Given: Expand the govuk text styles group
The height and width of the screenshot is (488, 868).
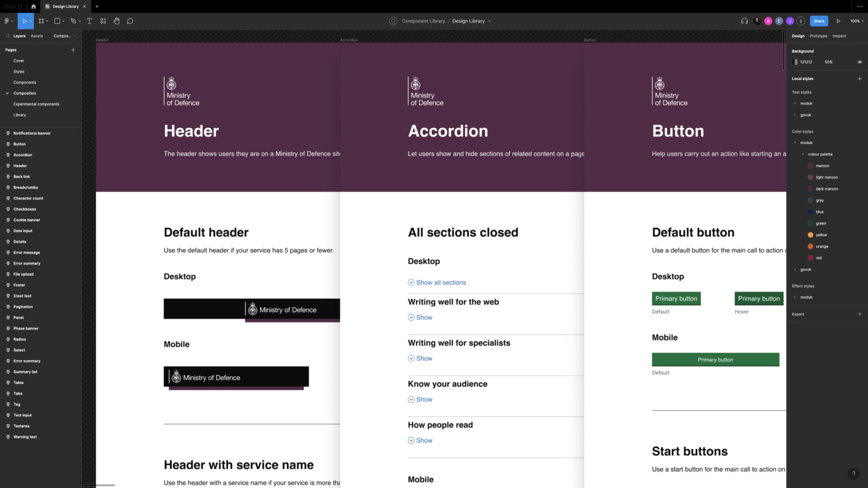Looking at the screenshot, I should 795,115.
